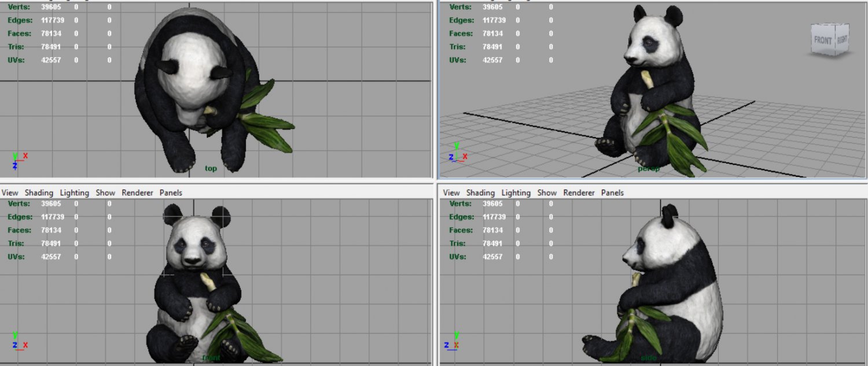Open the Panels menu in front view panel
The width and height of the screenshot is (868, 366).
coord(171,193)
